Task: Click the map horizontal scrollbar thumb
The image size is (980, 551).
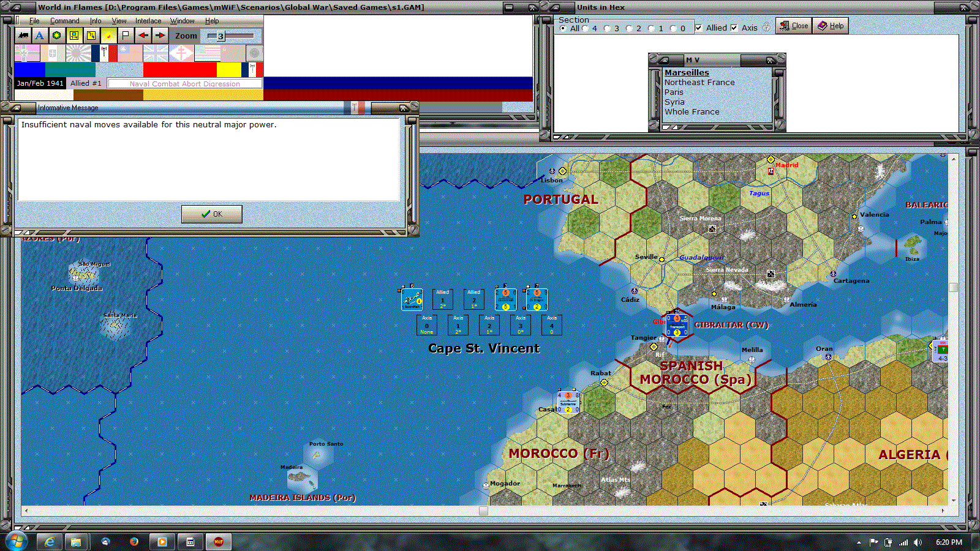Action: point(483,511)
